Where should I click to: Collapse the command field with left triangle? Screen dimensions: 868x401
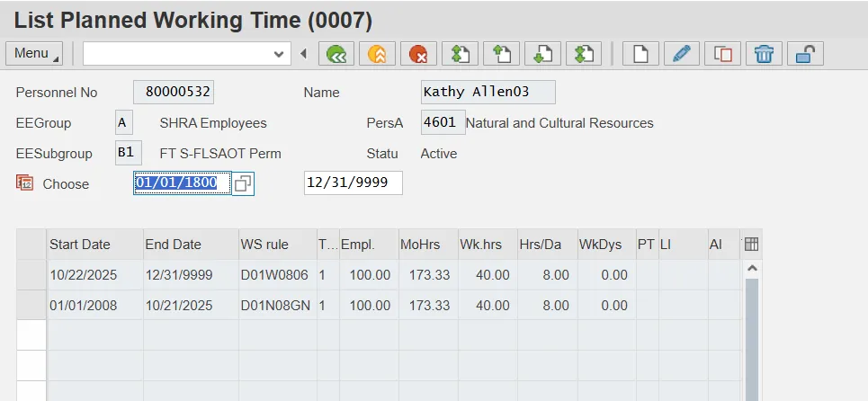303,54
